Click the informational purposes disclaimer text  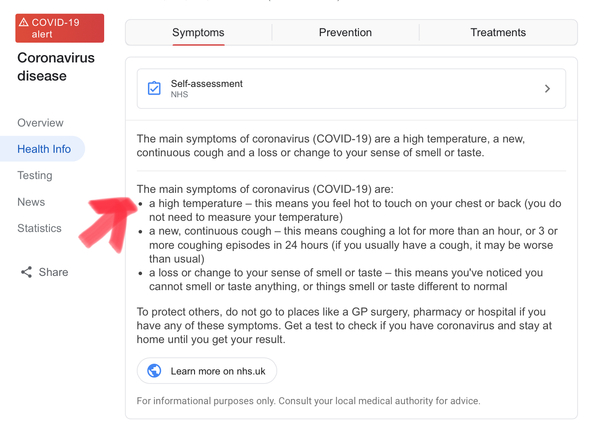pos(308,401)
